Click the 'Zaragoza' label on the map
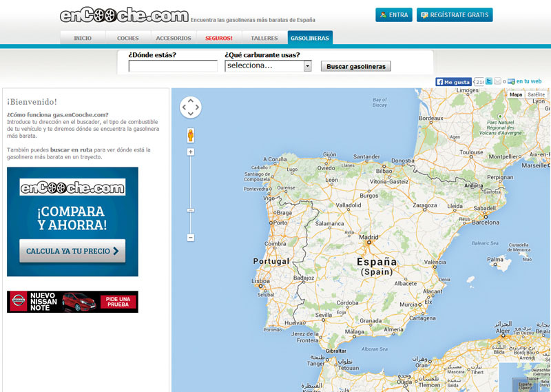This screenshot has width=551, height=392. click(x=425, y=205)
